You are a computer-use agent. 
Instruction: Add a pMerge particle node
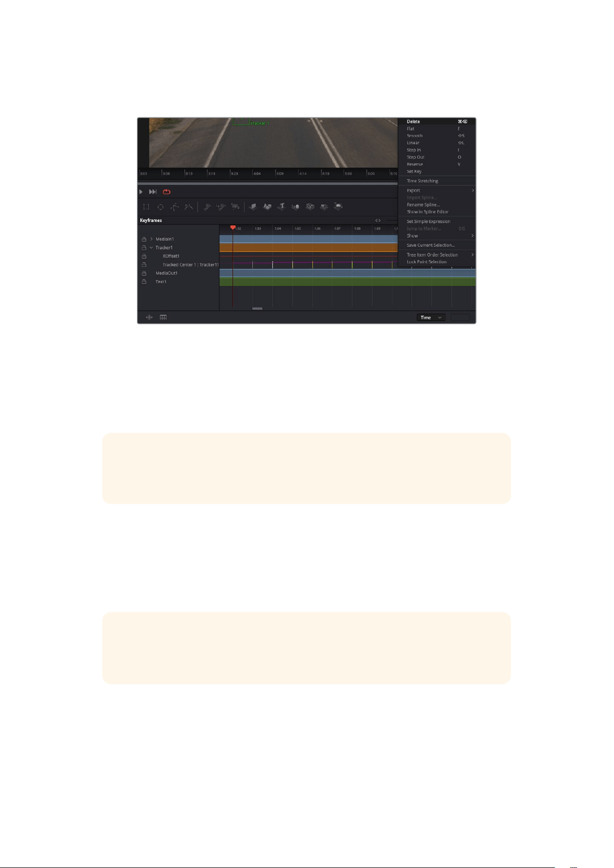click(221, 207)
